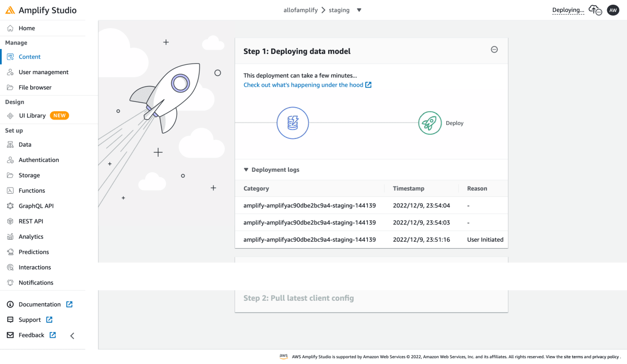Screen dimensions: 627x364
Task: Click the Documentation info icon
Action: tap(10, 304)
